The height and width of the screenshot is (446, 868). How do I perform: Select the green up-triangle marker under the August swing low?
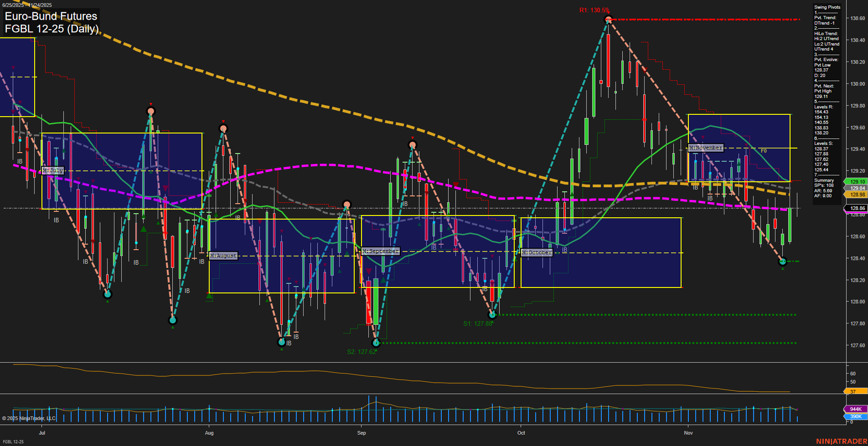coord(282,350)
